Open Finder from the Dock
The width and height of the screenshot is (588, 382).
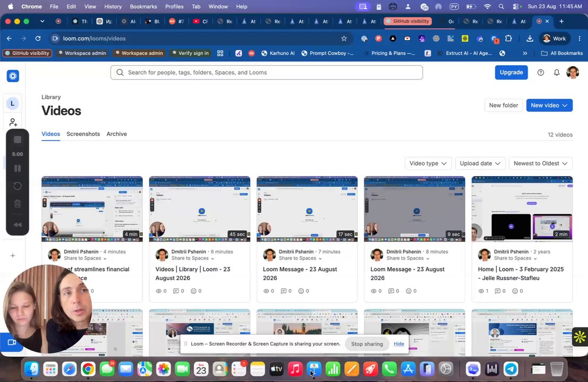click(32, 369)
